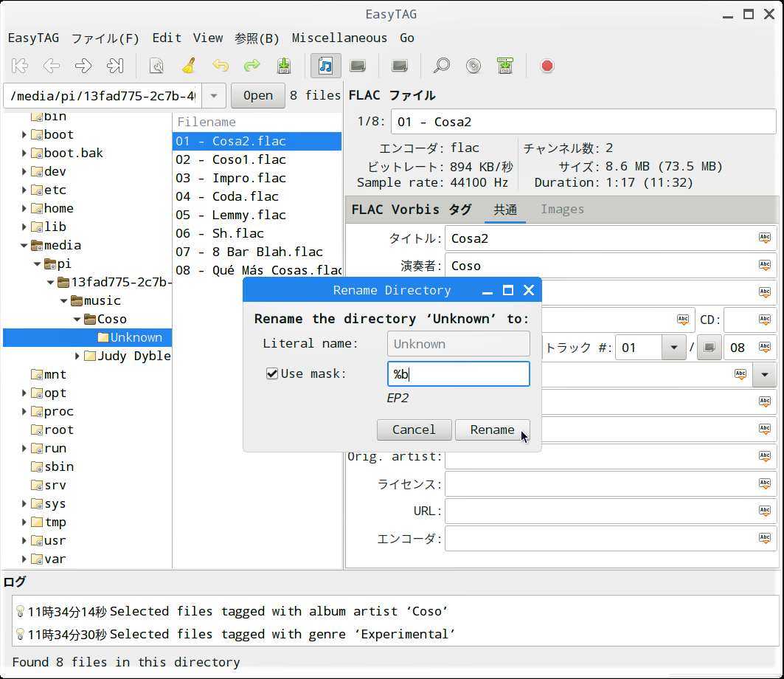Open the CDDB search disc icon
Viewport: 784px width, 679px height.
coord(473,66)
